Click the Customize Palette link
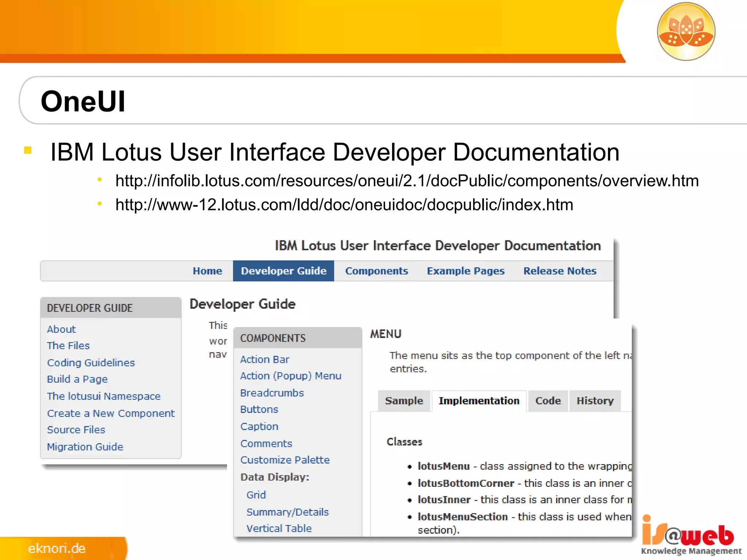This screenshot has height=560, width=747. click(x=285, y=460)
